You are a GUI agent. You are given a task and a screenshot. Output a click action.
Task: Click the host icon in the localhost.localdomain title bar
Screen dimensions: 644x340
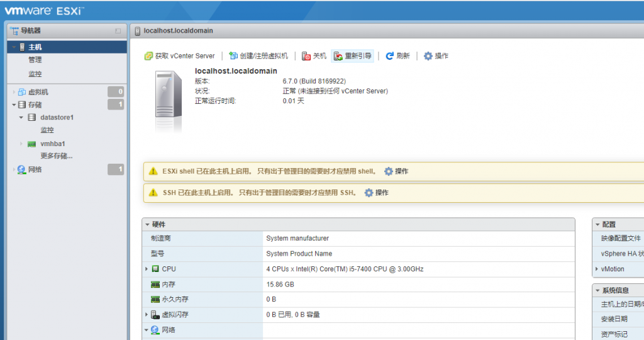(138, 31)
